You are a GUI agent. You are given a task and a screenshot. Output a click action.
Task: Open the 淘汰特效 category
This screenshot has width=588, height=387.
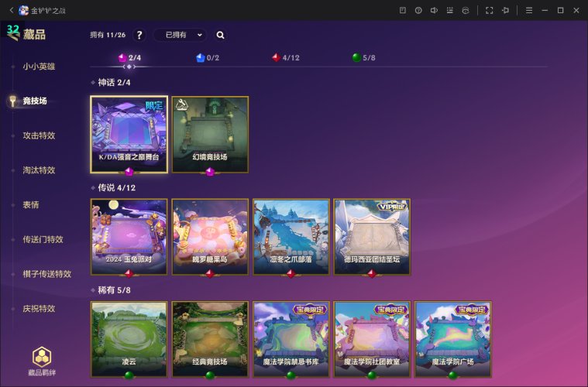point(39,170)
